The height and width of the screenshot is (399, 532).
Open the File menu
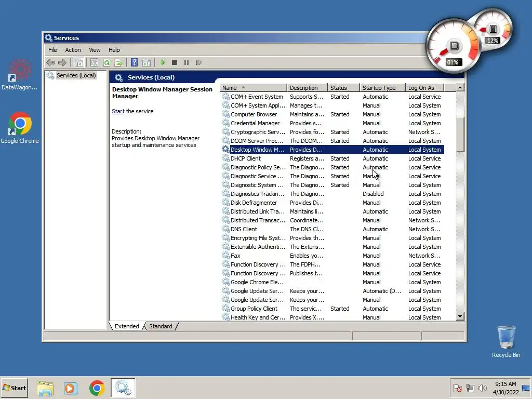point(52,50)
